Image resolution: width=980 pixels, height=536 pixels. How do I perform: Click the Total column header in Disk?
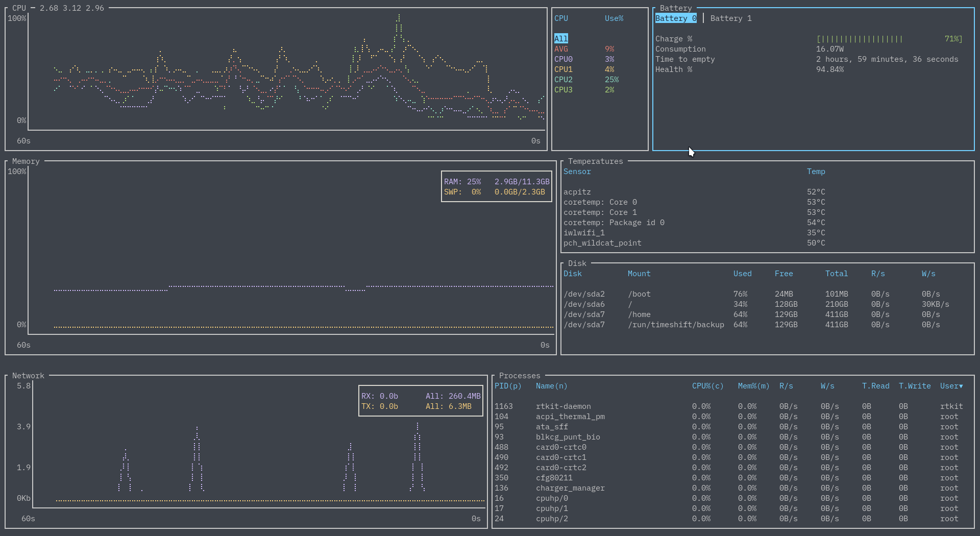click(836, 274)
